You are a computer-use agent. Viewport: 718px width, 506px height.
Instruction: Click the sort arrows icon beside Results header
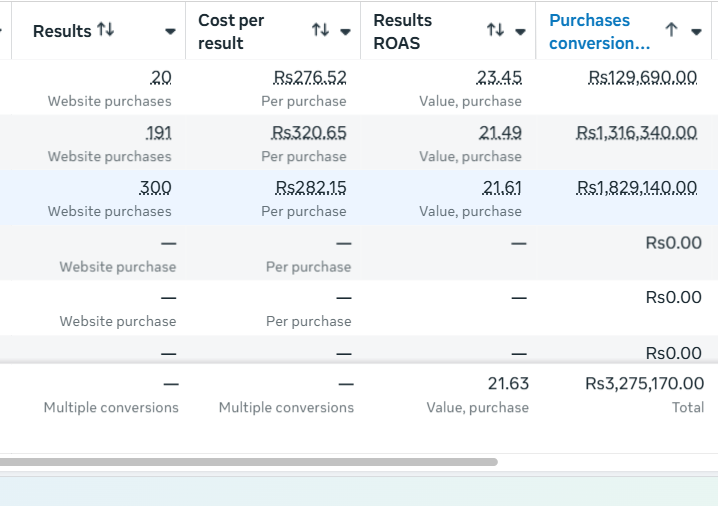pyautogui.click(x=105, y=31)
